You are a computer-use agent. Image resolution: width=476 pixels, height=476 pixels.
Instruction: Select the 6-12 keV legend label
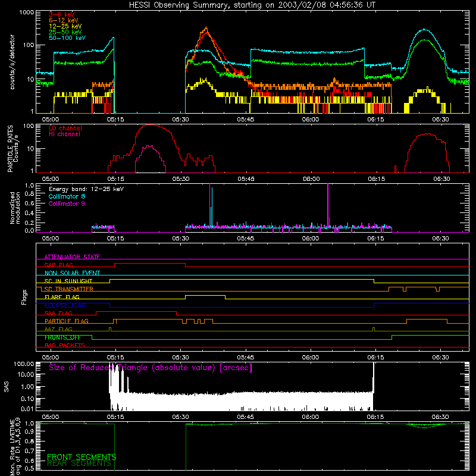click(x=63, y=20)
